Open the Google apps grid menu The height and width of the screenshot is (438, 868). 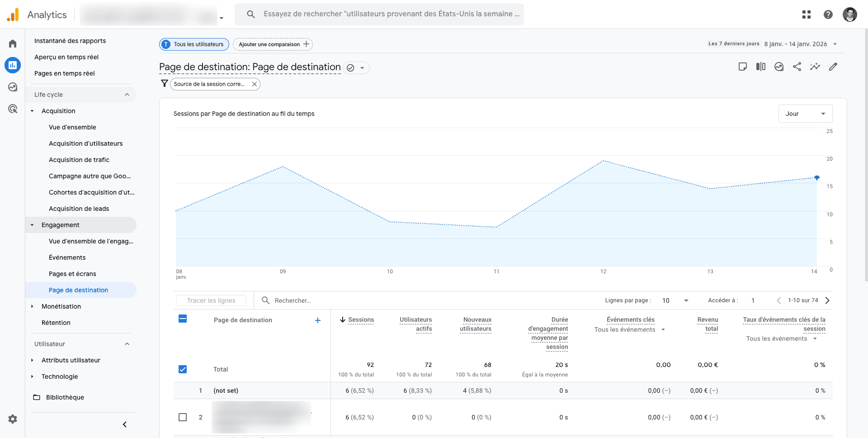click(x=807, y=14)
